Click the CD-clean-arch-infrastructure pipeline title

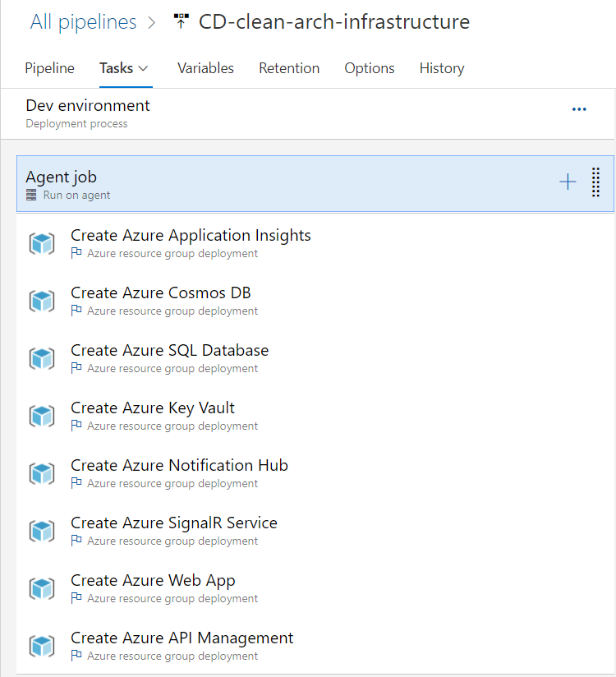(x=334, y=21)
